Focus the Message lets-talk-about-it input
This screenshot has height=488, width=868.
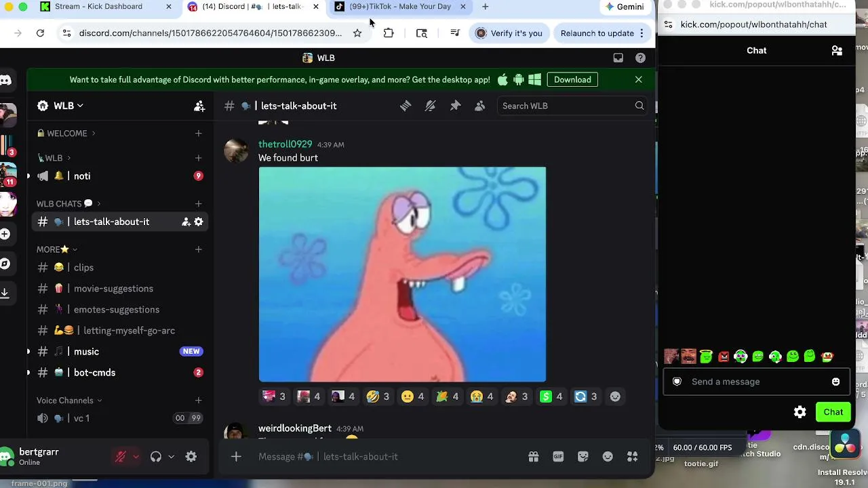(x=387, y=457)
